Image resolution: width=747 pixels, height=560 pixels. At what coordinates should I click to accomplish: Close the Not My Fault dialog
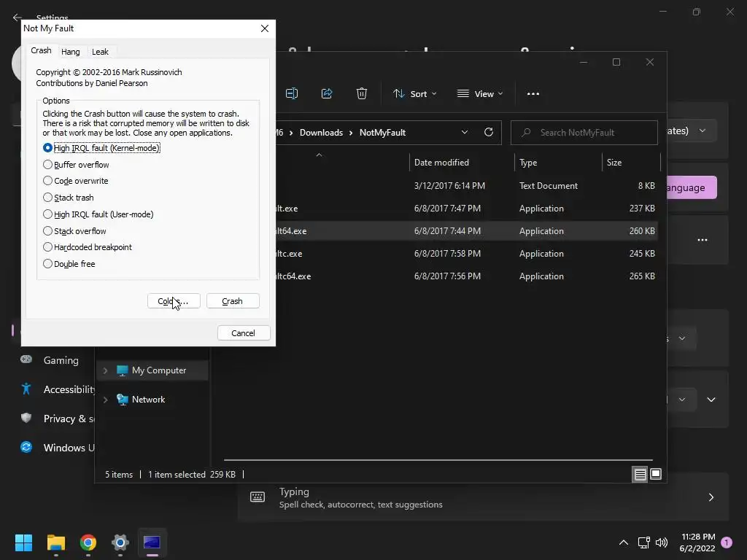[x=265, y=28]
